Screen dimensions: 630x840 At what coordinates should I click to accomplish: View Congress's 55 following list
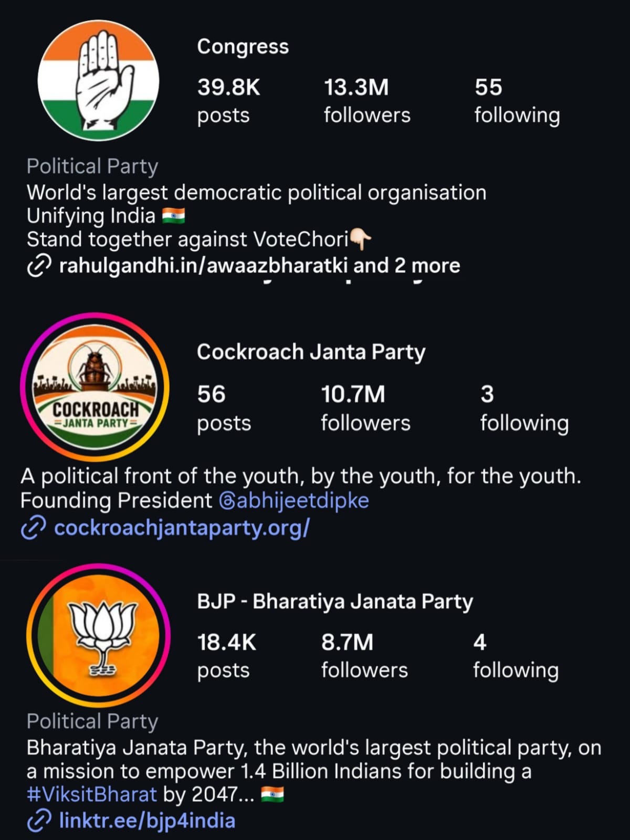click(x=517, y=100)
